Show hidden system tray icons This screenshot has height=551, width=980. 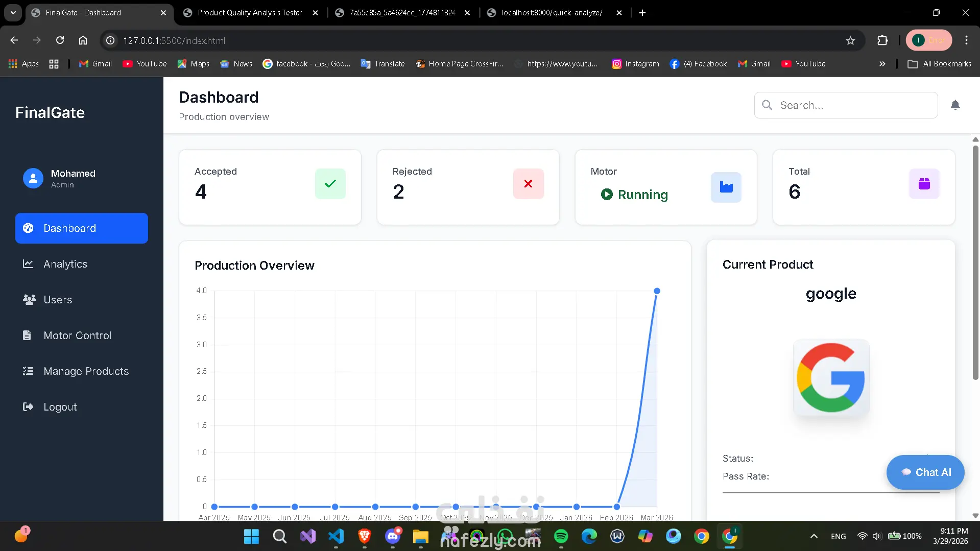point(814,536)
